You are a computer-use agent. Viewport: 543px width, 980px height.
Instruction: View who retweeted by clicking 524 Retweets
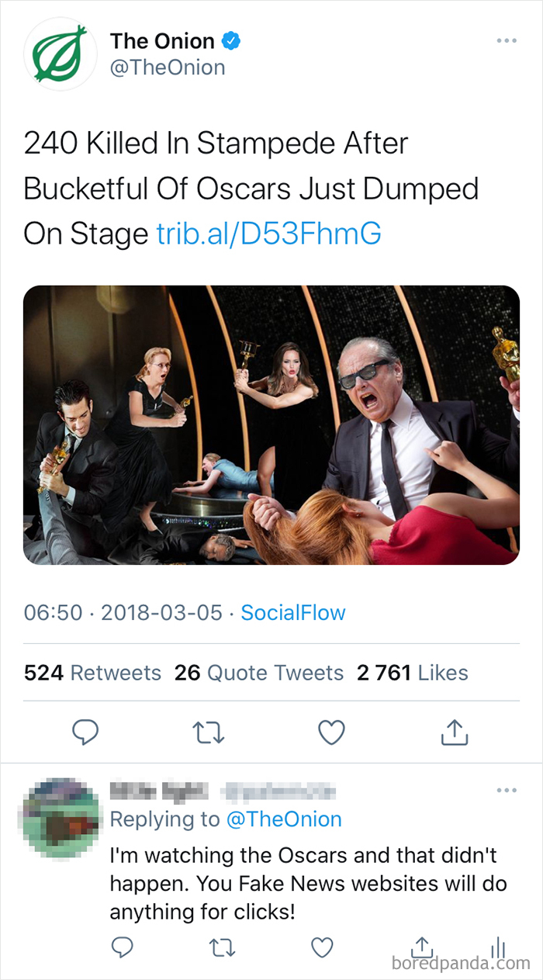point(93,673)
